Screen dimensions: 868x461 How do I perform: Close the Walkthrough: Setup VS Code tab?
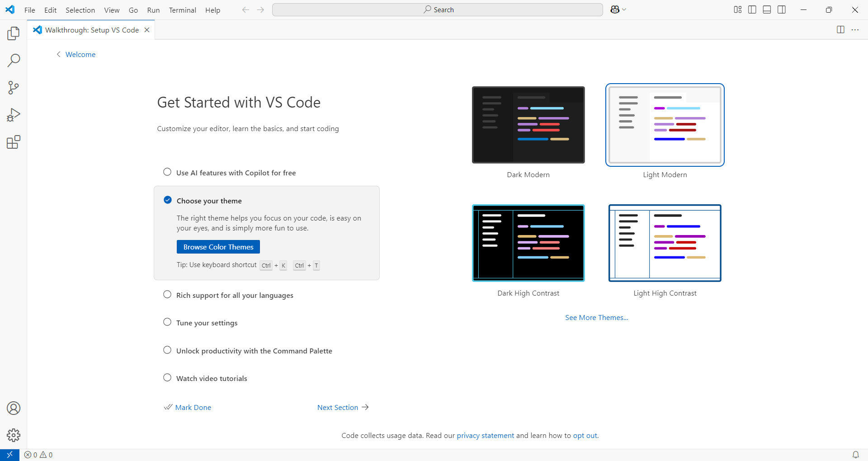point(147,30)
